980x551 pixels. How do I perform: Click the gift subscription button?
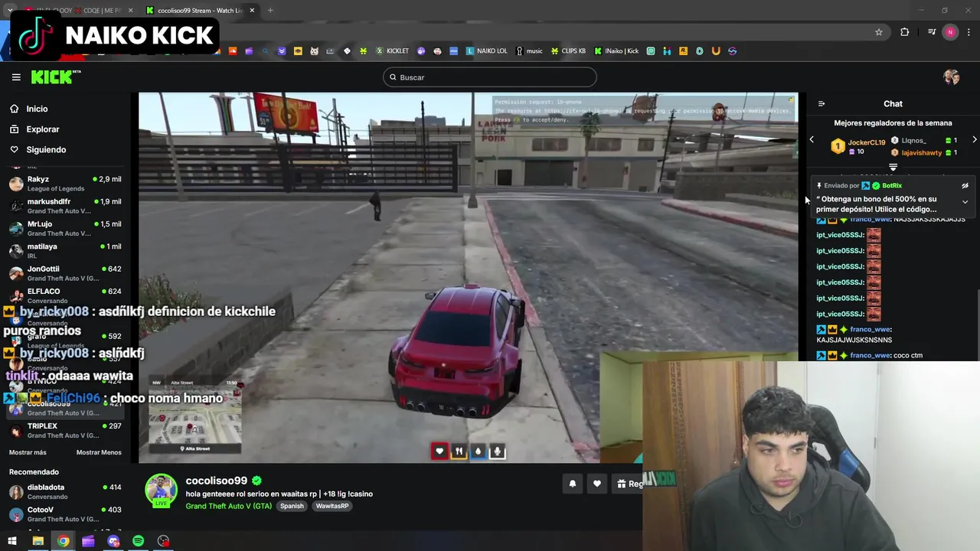pyautogui.click(x=628, y=484)
